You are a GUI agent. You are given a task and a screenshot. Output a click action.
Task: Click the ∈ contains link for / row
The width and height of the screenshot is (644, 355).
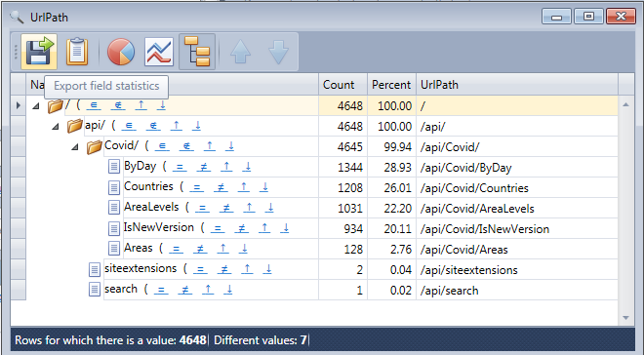pos(94,105)
